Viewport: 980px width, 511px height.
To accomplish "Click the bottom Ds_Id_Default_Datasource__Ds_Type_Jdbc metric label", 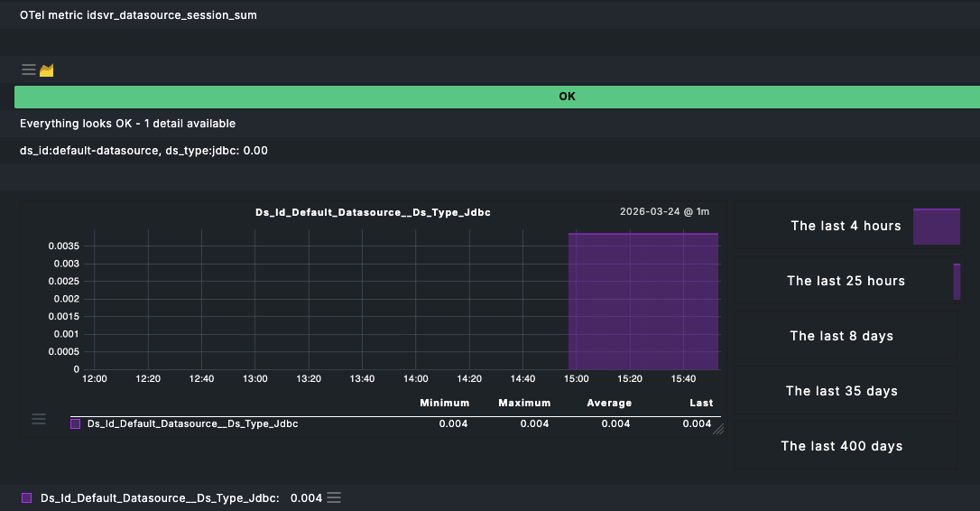I will click(160, 497).
